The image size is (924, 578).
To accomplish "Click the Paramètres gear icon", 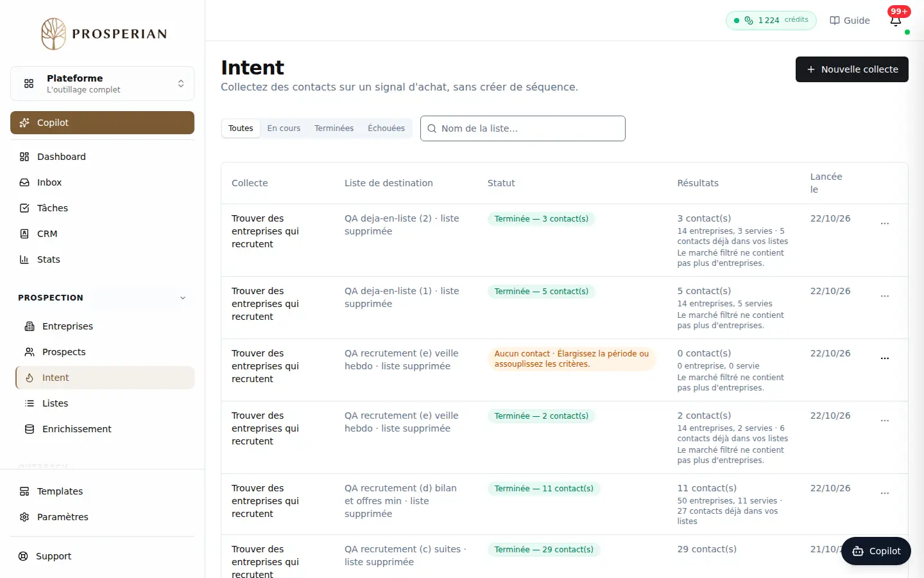I will pyautogui.click(x=24, y=517).
